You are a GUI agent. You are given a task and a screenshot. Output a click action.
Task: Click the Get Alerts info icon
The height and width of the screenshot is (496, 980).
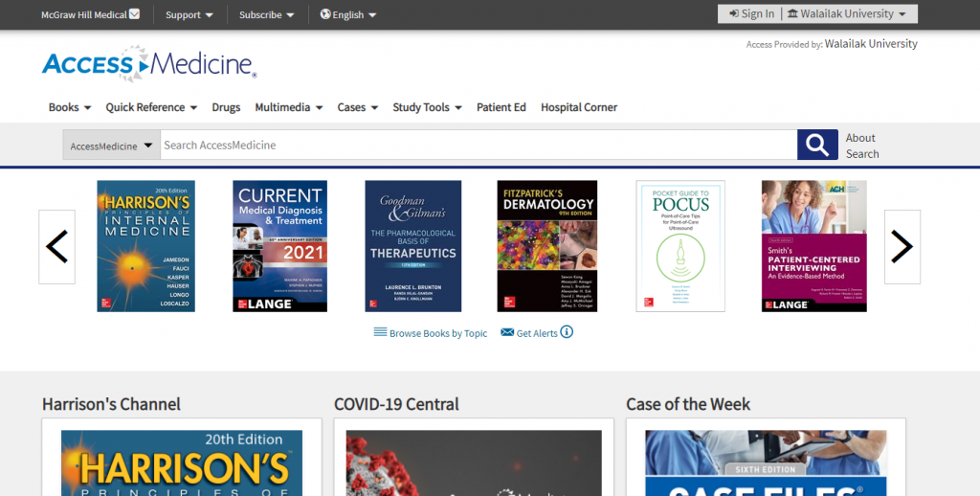[x=567, y=332]
